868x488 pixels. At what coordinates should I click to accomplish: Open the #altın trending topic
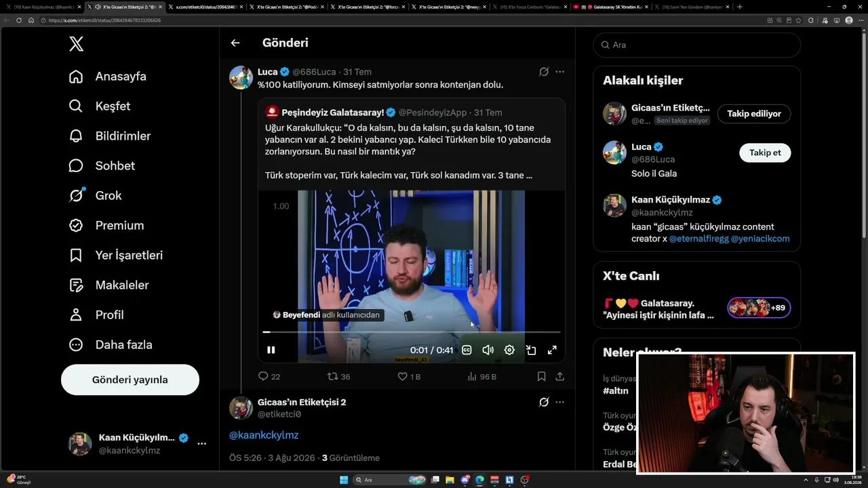coord(616,391)
